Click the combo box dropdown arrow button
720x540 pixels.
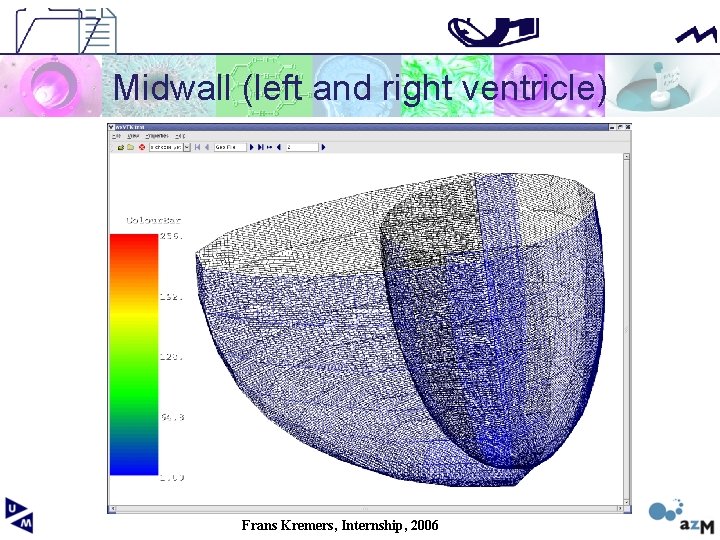point(187,147)
